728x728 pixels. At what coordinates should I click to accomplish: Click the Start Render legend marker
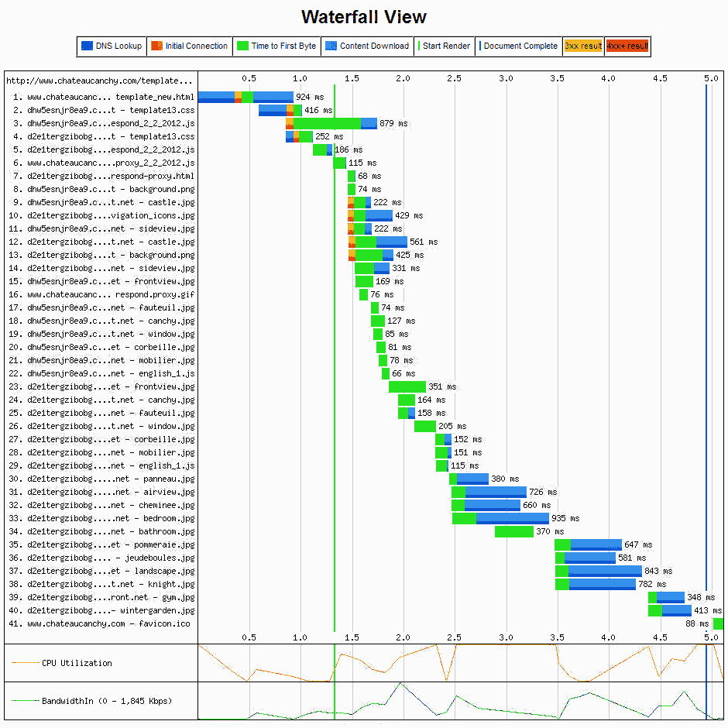419,46
